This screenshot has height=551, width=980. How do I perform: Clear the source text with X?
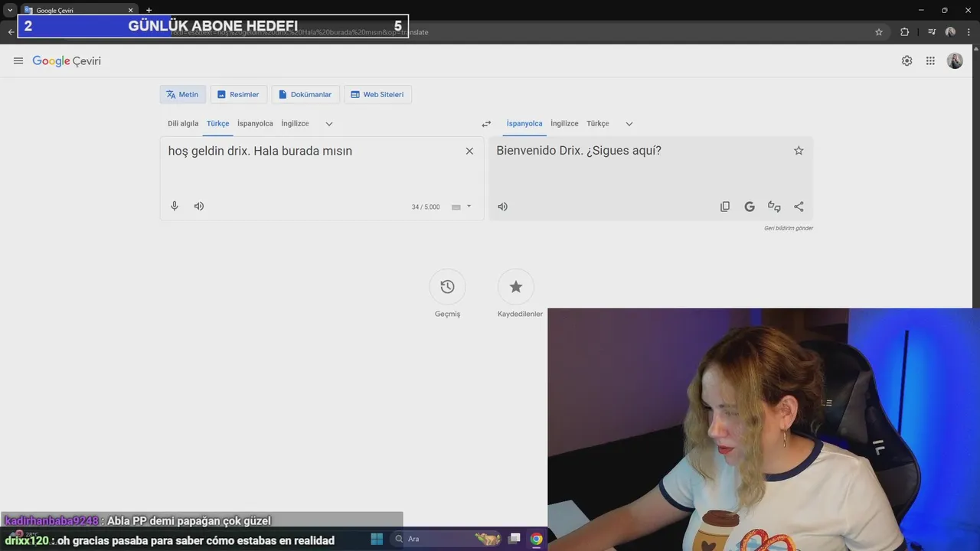point(469,151)
